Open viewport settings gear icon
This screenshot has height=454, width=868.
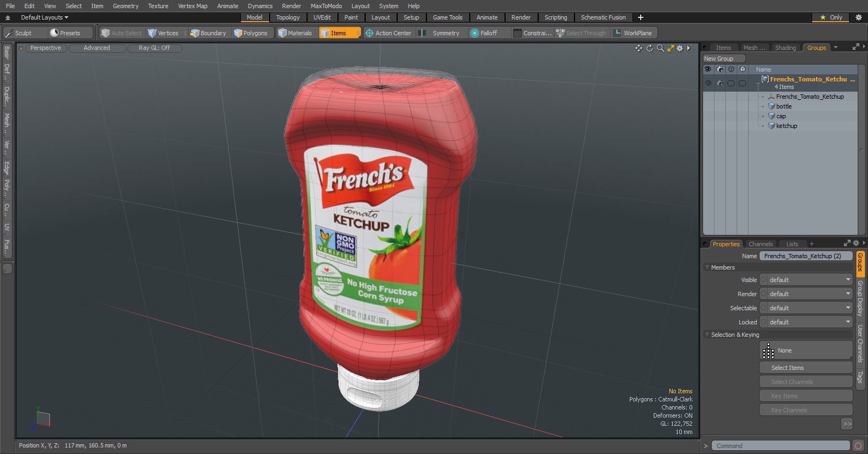[x=680, y=48]
